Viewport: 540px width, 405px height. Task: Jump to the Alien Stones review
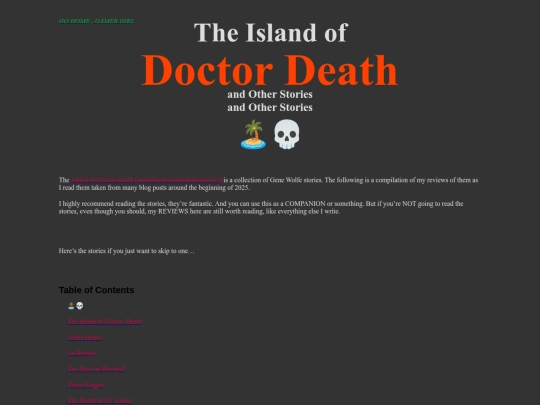coord(85,337)
